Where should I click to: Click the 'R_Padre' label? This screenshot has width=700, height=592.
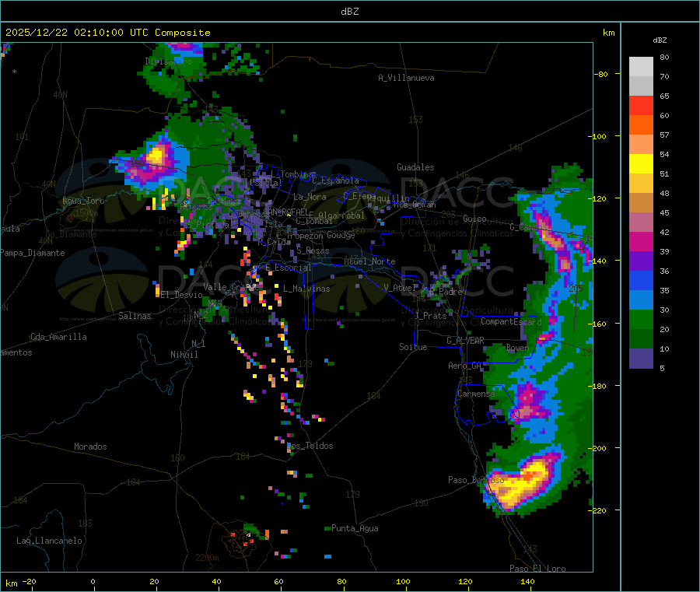(446, 292)
